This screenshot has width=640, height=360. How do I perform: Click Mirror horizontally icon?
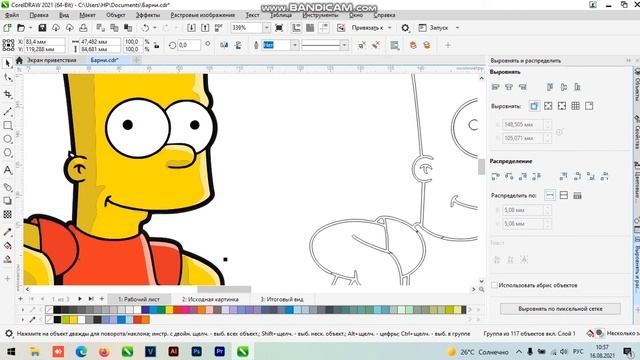224,45
